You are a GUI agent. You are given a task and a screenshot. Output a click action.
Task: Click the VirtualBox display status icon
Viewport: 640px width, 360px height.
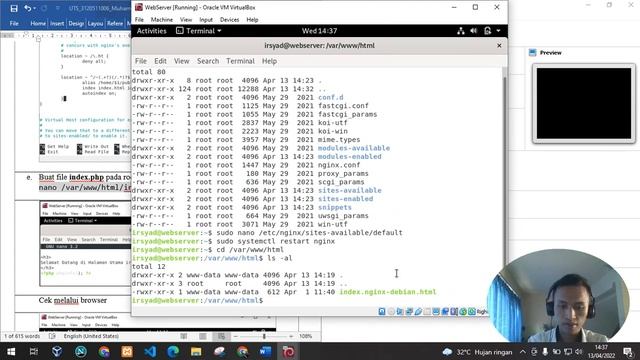click(436, 311)
